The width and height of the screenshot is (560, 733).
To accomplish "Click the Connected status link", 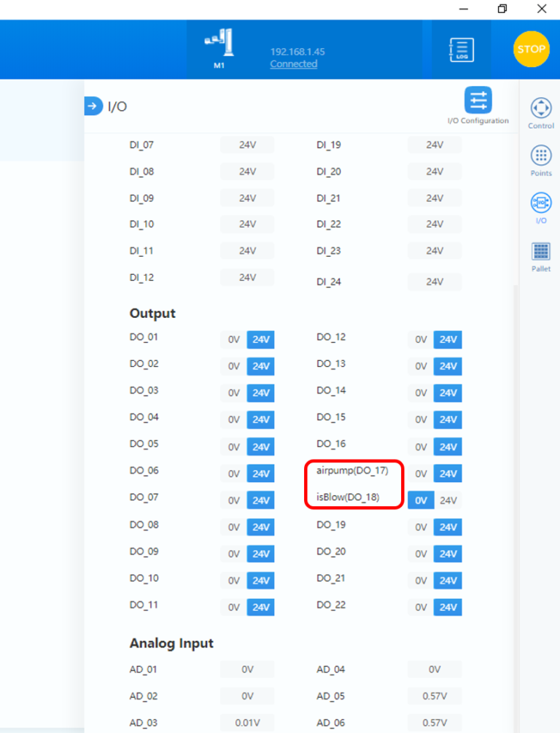I will (x=293, y=64).
